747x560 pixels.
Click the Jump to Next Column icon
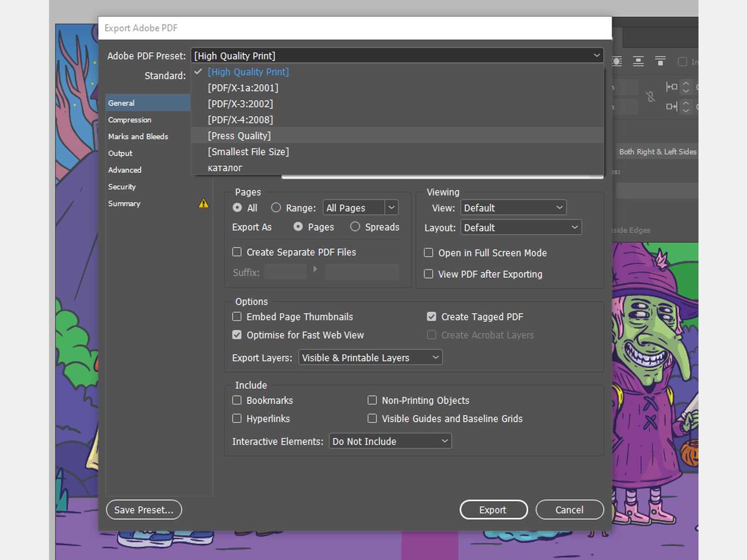coord(660,62)
